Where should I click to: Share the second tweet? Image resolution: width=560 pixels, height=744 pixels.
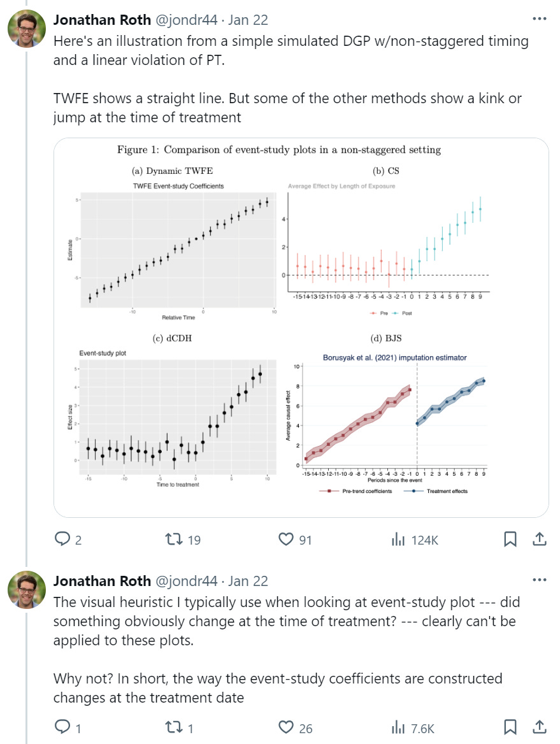(x=540, y=727)
